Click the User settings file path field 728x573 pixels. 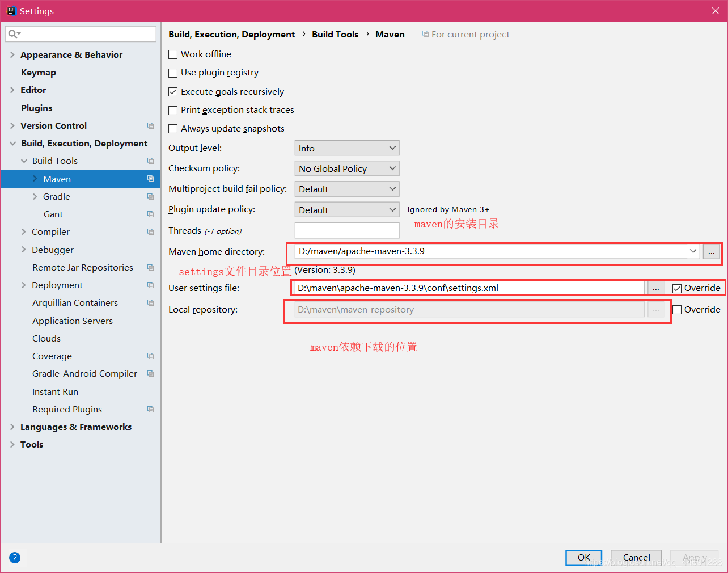[x=469, y=288]
